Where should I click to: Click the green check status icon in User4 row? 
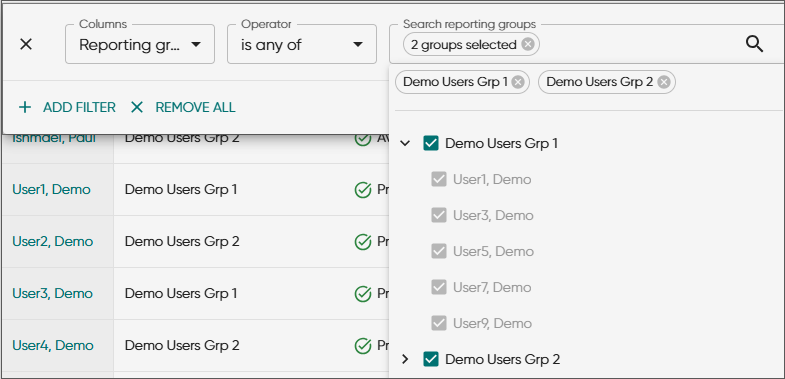pos(362,345)
